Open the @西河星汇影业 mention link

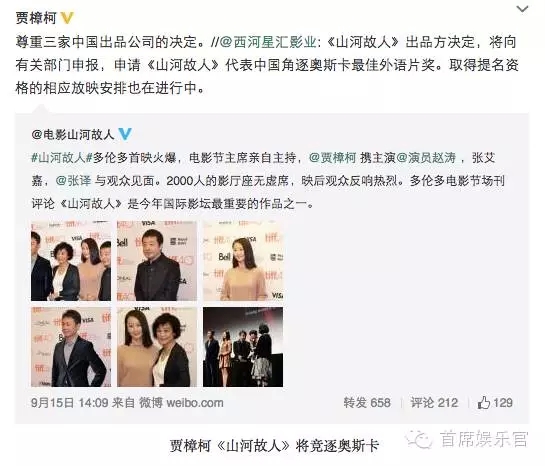click(268, 42)
